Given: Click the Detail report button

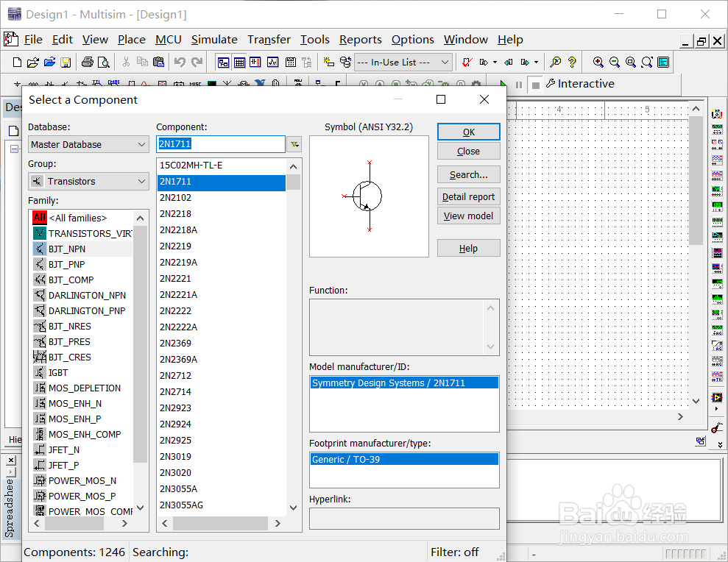Looking at the screenshot, I should tap(468, 196).
